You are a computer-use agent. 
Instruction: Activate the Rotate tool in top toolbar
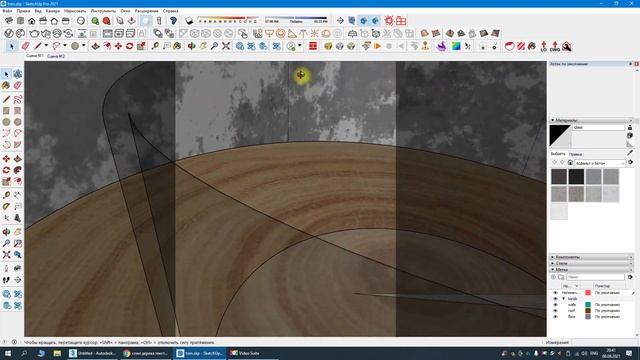point(129,46)
